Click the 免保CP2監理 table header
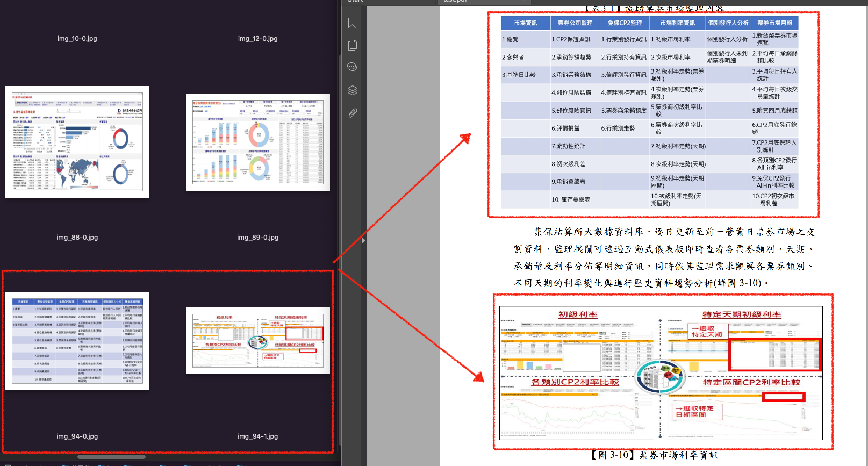Screen dimensions: 868x466 point(625,23)
